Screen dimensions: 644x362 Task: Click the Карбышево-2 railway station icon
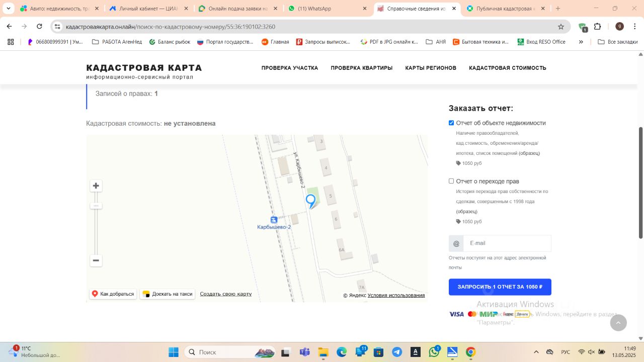point(274,220)
